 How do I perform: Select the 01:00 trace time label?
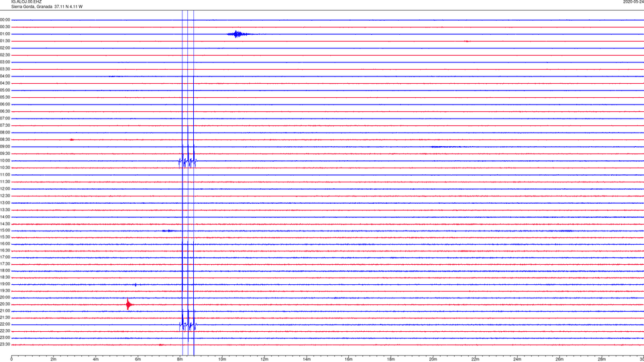tap(5, 34)
